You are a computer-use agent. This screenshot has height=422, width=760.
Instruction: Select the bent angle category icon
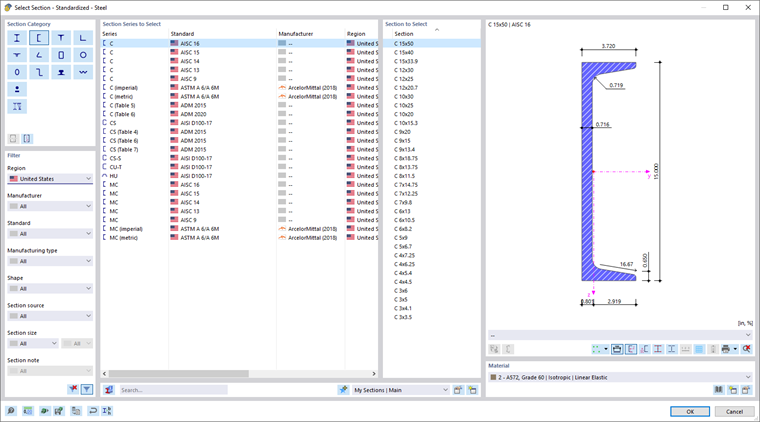point(39,55)
